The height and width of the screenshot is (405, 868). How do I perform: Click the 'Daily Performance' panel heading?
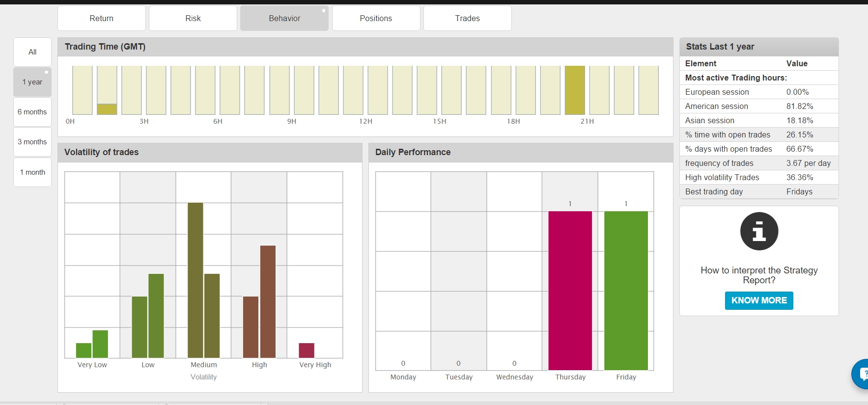(x=413, y=152)
